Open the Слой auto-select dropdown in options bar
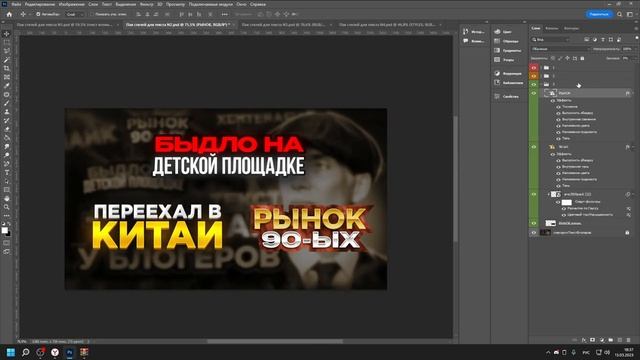Screen dimensions: 640x360 tap(74, 14)
